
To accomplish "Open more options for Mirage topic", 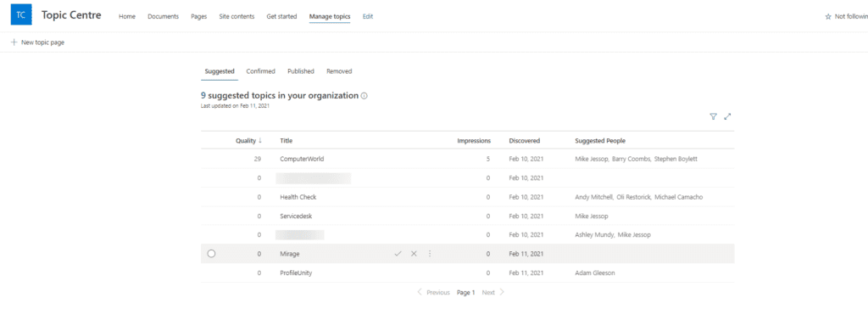I will point(430,254).
